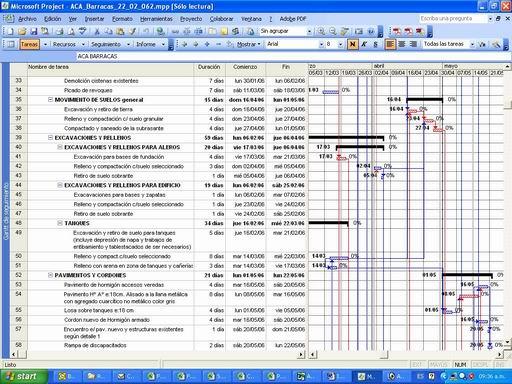Click the AutoFilter icon beside Todas las tareas
The height and width of the screenshot is (384, 512).
pyautogui.click(x=482, y=44)
